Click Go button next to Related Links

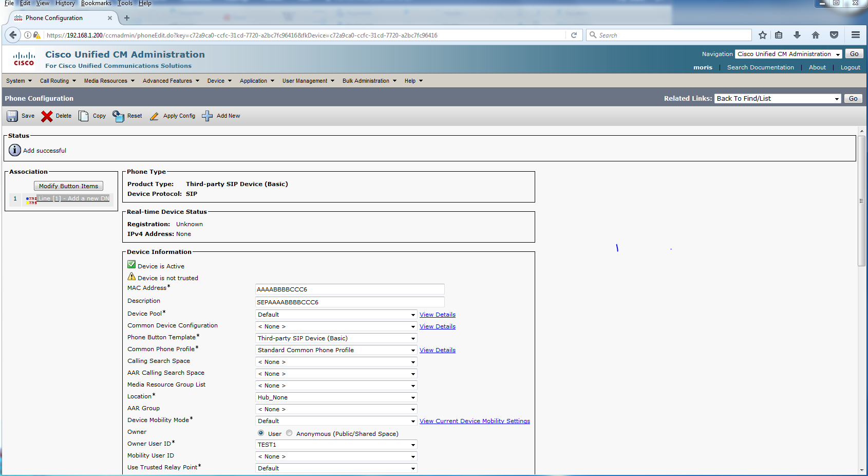853,99
